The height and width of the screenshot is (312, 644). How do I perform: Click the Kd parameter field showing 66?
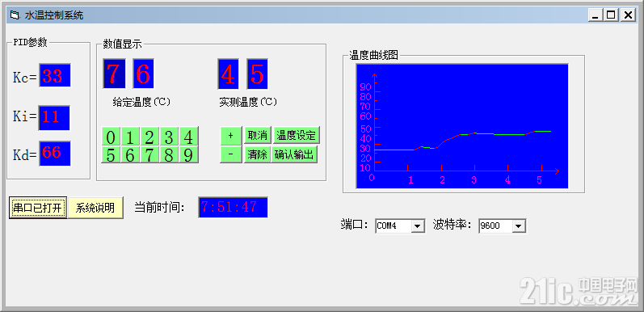[55, 154]
